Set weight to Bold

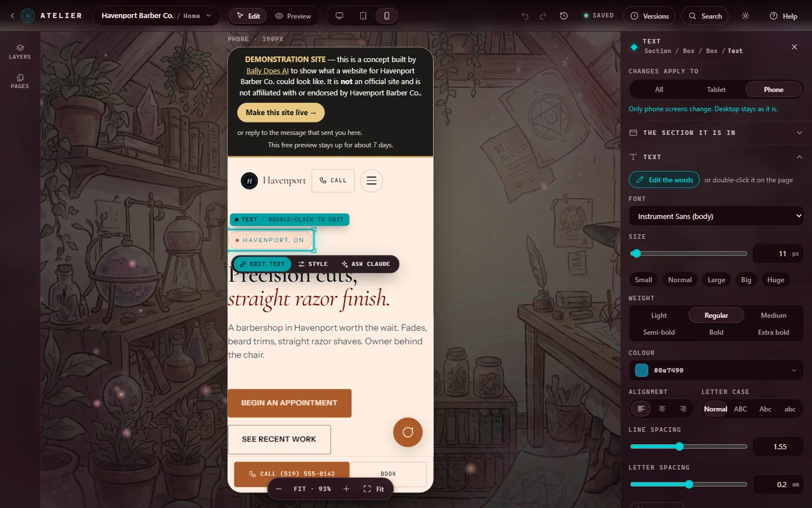click(x=716, y=332)
